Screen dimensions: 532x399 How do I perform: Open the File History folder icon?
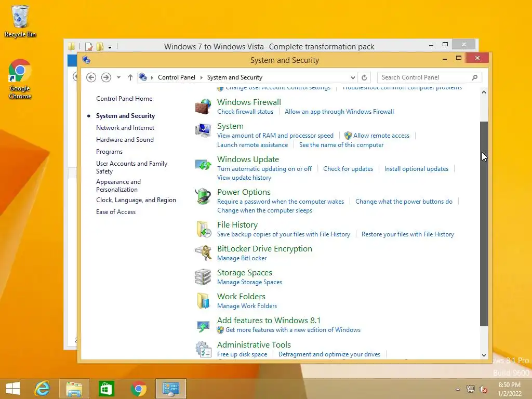pyautogui.click(x=204, y=229)
